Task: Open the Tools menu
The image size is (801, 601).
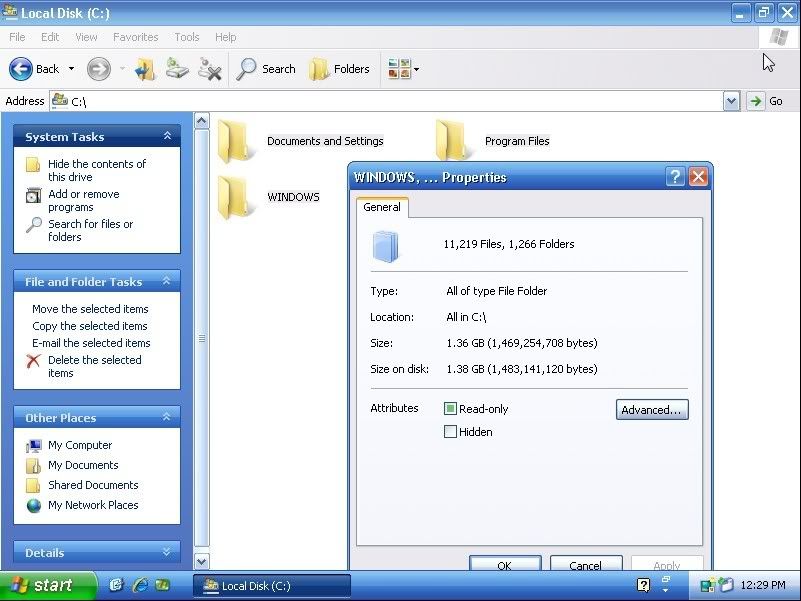Action: point(187,37)
